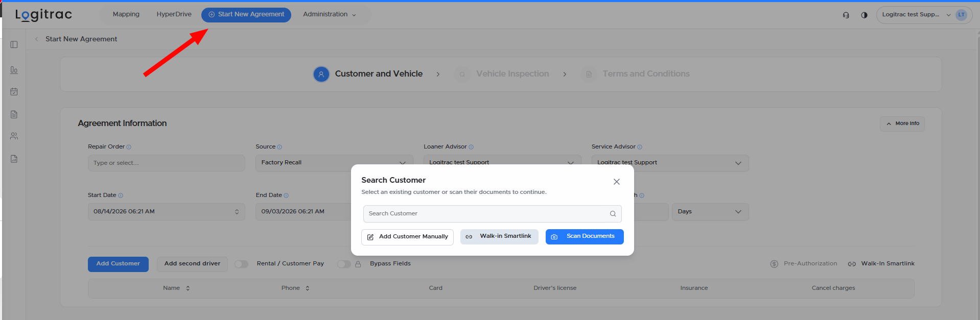Open the document sidebar icon
The image size is (980, 320).
14,114
